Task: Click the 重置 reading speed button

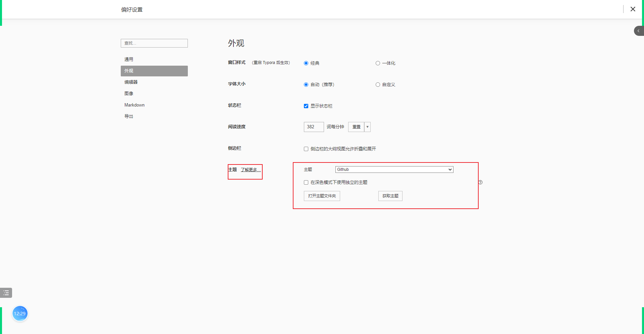Action: point(356,127)
